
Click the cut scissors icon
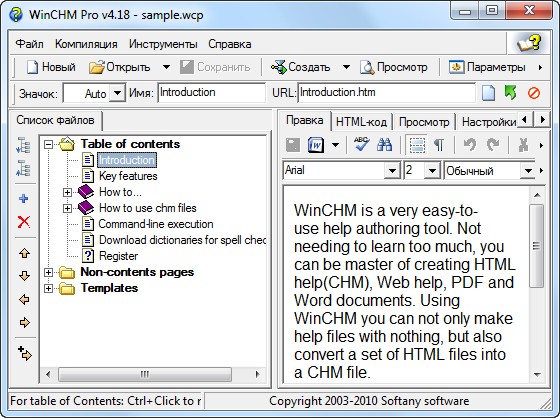tap(523, 145)
